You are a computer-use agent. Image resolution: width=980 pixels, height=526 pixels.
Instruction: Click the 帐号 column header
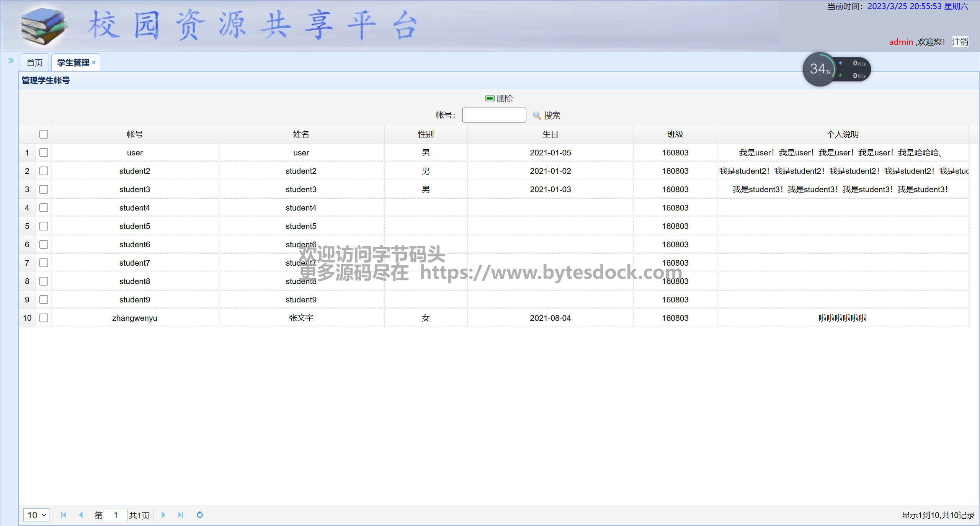135,134
